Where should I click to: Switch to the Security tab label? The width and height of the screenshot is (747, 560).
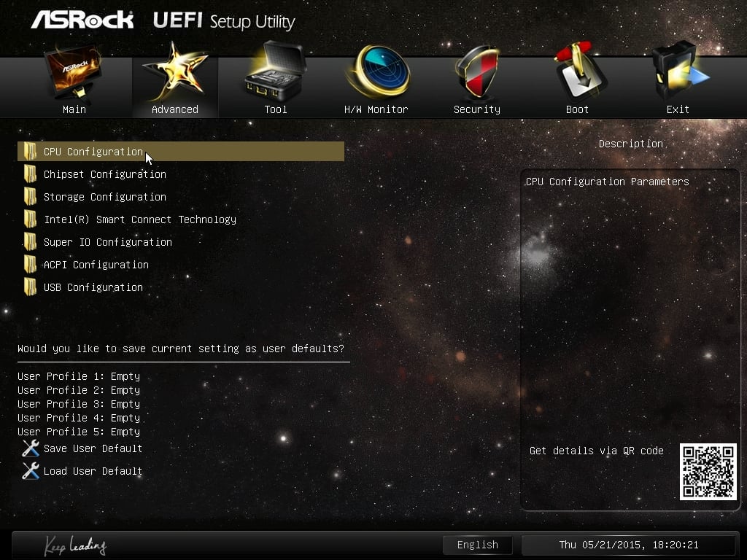477,109
